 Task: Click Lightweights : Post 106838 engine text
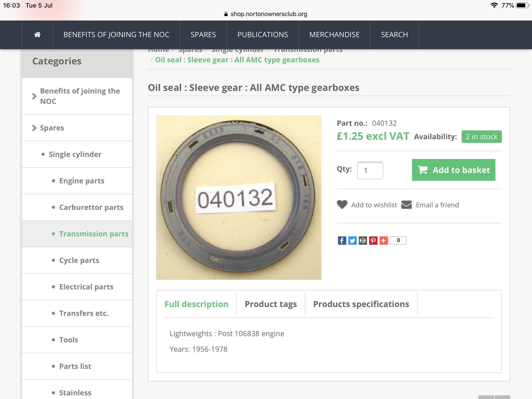227,334
